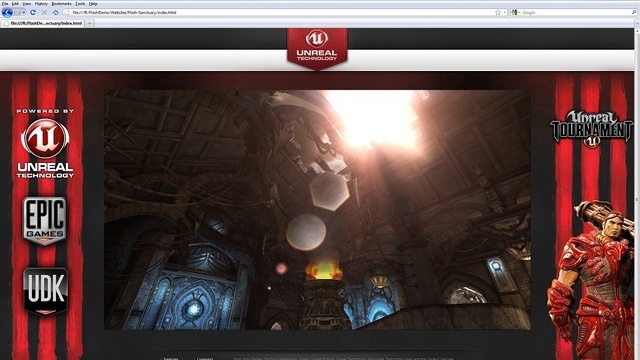Open a new tab with plus button
This screenshot has width=640, height=360.
[90, 23]
